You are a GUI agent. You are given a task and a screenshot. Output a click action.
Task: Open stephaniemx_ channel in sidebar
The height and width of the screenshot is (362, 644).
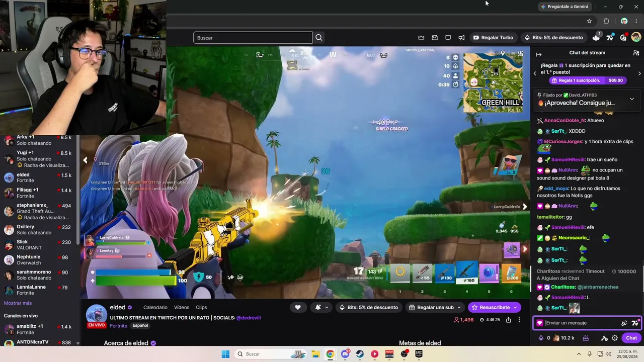(x=38, y=211)
